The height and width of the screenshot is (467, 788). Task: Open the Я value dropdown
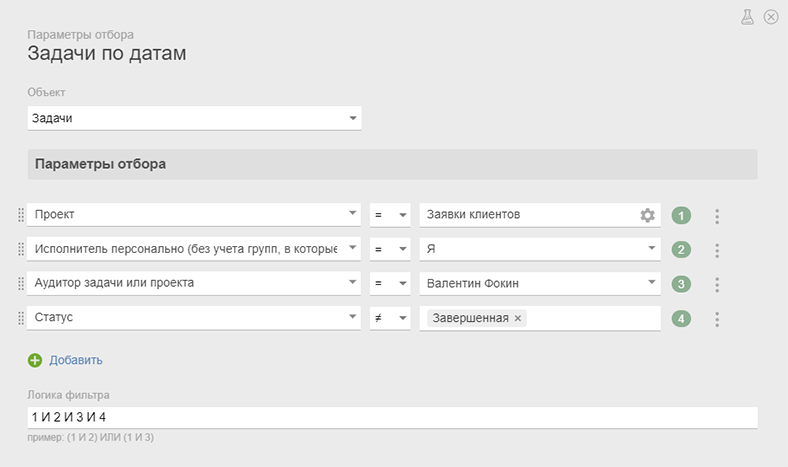pos(650,250)
